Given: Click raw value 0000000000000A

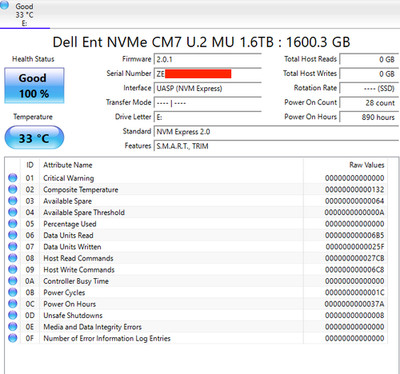Looking at the screenshot, I should point(355,212).
